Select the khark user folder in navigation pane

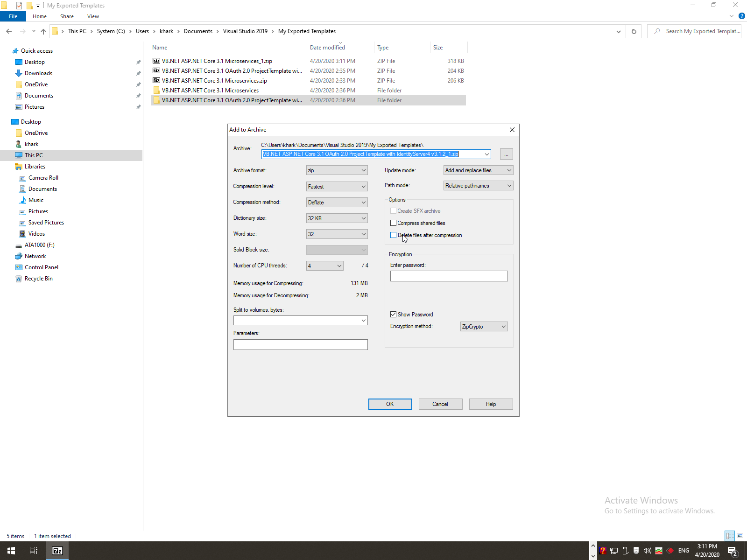(x=32, y=144)
